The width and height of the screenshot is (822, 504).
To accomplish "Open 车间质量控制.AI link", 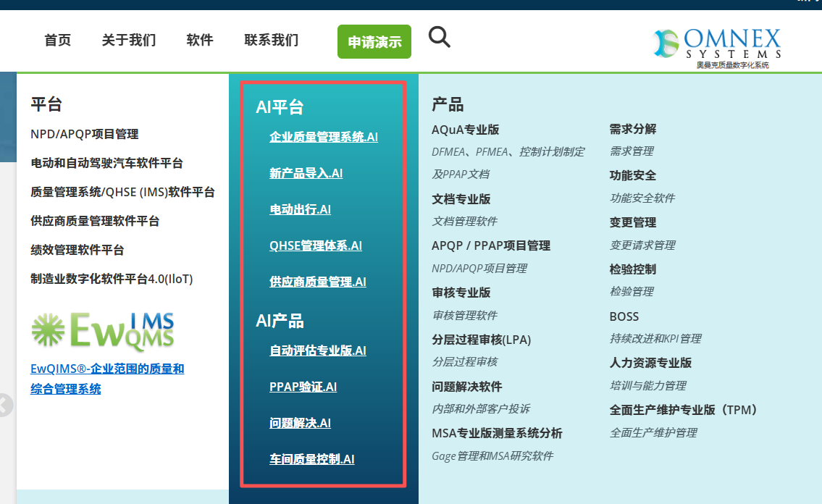I will pos(312,460).
